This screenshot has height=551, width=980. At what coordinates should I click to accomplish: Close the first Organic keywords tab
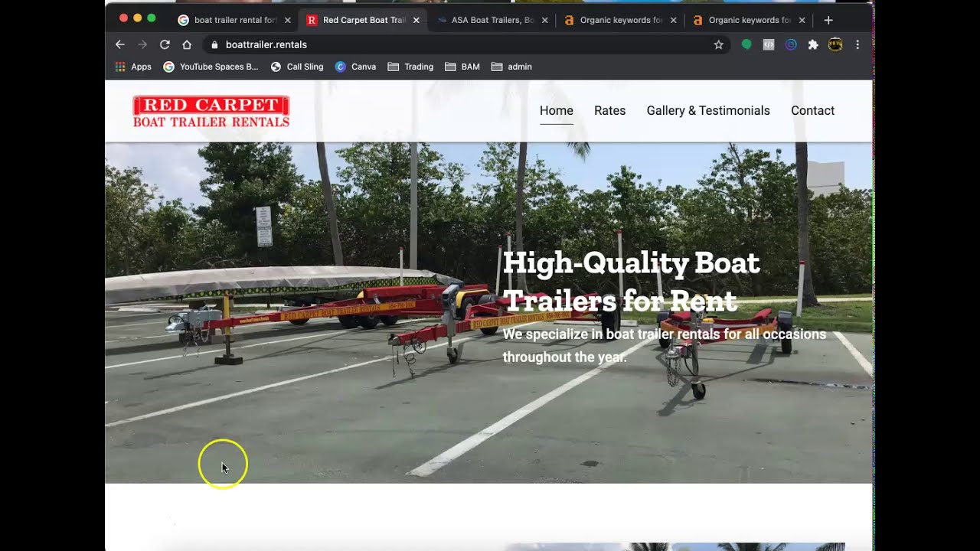tap(674, 20)
